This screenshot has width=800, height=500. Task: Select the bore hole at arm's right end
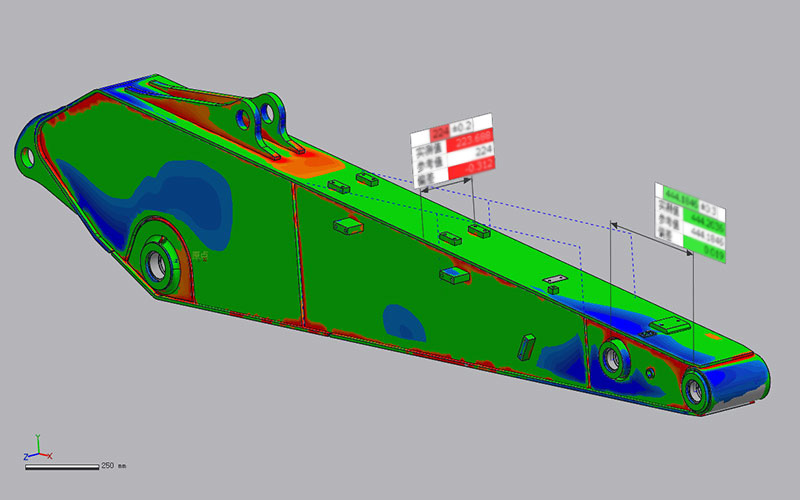pos(694,391)
